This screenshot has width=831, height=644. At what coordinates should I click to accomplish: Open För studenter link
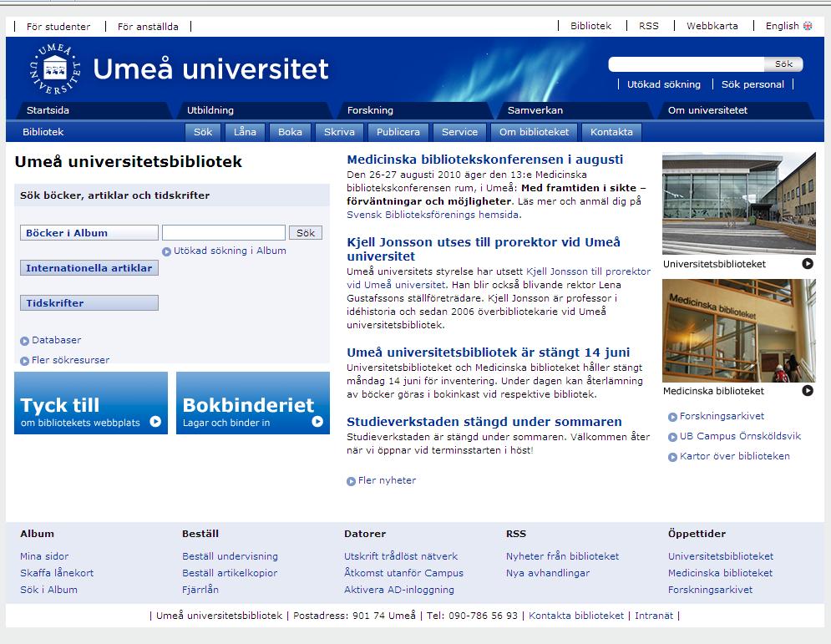coord(58,27)
